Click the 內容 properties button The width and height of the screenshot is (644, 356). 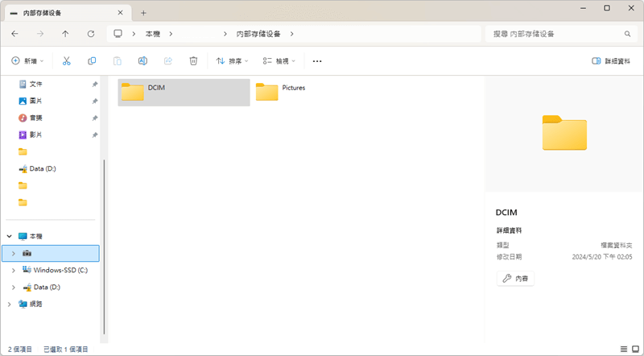pyautogui.click(x=515, y=279)
